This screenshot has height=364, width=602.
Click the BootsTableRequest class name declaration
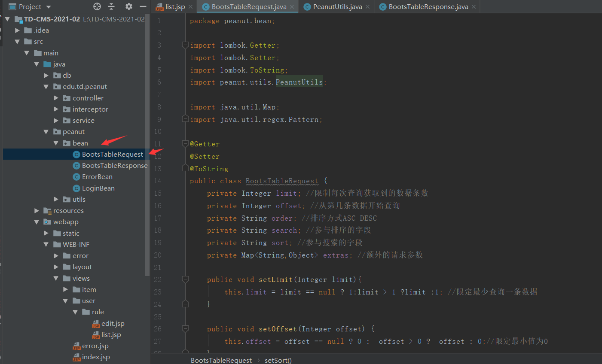tap(282, 181)
